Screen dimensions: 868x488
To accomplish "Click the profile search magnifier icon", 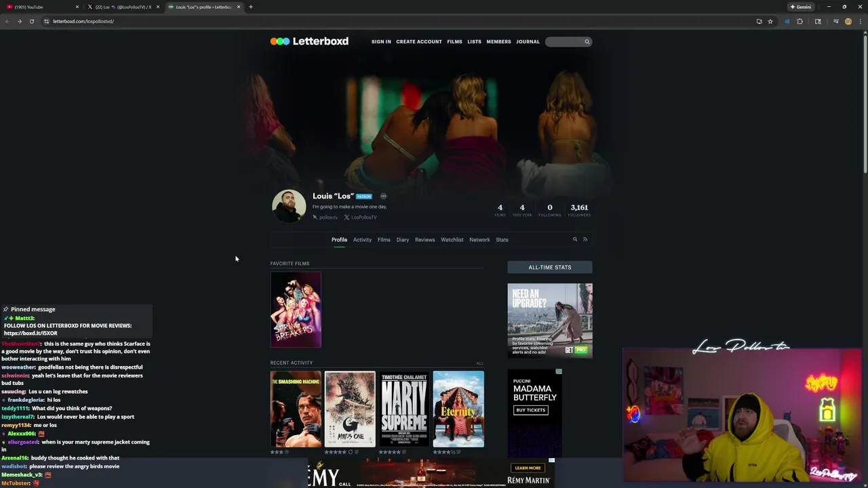I will click(575, 239).
